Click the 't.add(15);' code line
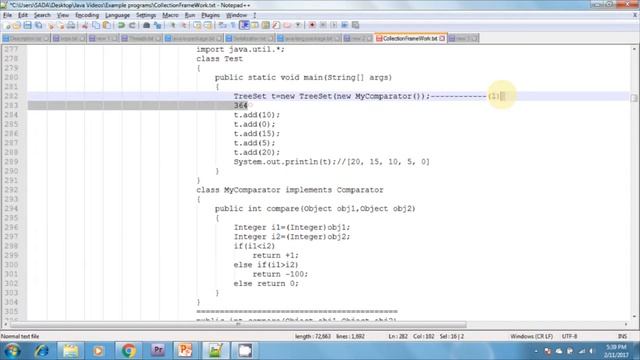 pyautogui.click(x=257, y=134)
